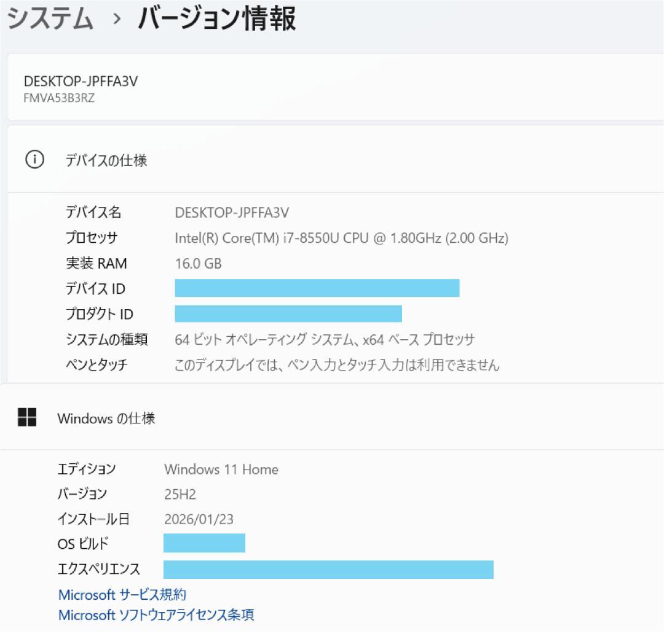Click the バージョン value 25H2
Viewport: 664px width, 644px height.
coord(176,494)
